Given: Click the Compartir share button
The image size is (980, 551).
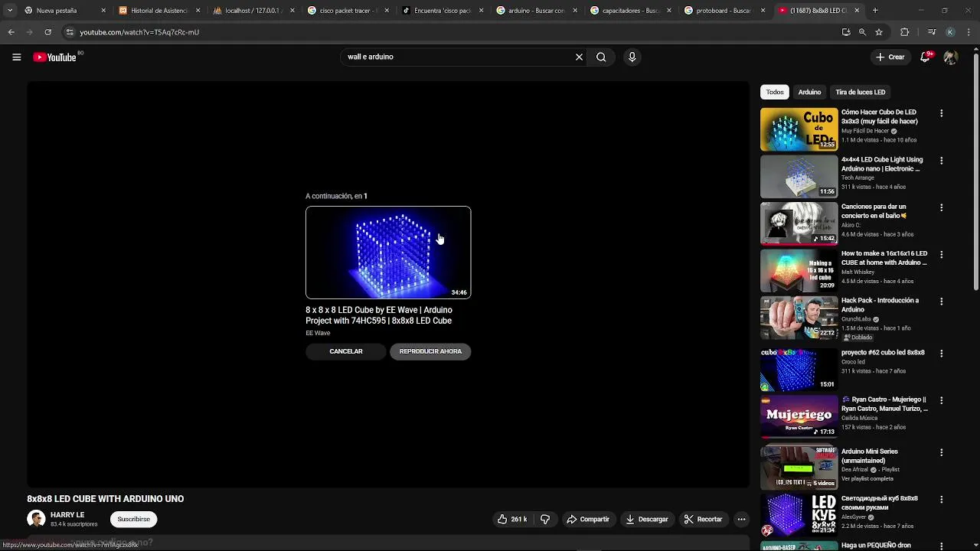Looking at the screenshot, I should point(588,519).
